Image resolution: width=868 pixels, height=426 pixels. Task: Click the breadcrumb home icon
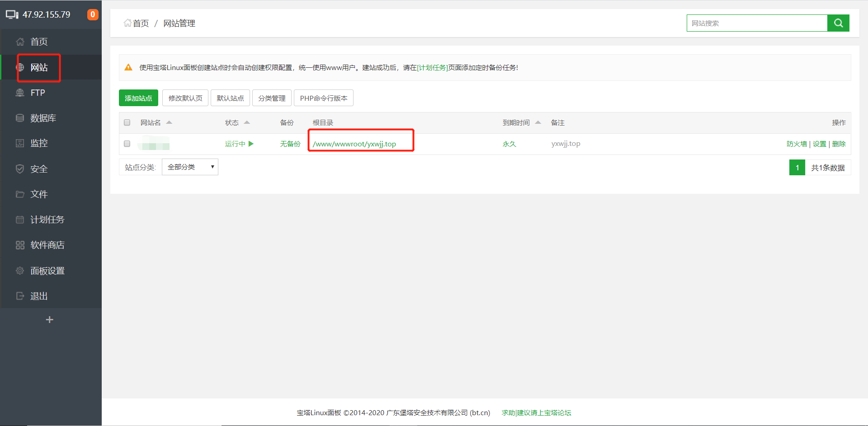point(127,23)
